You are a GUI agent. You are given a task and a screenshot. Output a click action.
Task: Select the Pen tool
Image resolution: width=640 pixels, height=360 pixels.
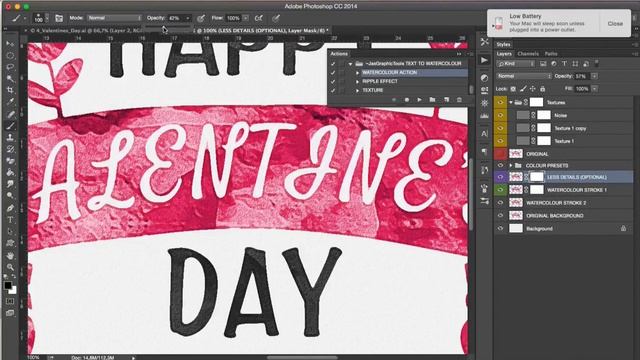pyautogui.click(x=10, y=208)
